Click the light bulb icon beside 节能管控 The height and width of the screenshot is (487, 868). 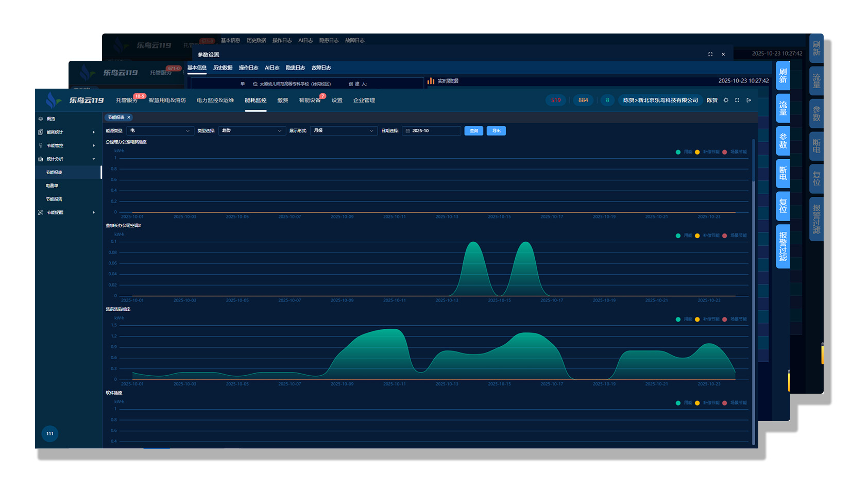click(41, 146)
